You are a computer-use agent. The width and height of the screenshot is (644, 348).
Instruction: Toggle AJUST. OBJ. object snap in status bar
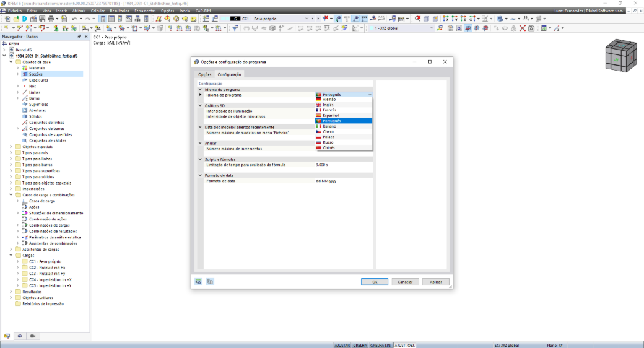pyautogui.click(x=405, y=345)
